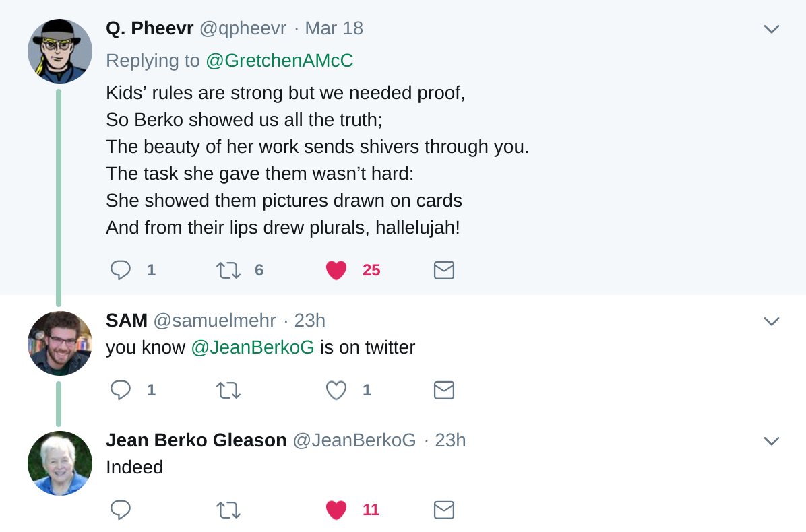Like SAM's tweet with the heart
Image resolution: width=806 pixels, height=532 pixels.
(336, 390)
